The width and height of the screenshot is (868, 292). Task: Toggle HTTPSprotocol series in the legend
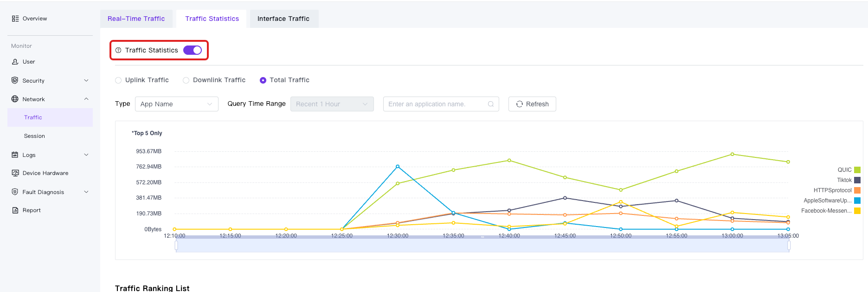[x=837, y=190]
